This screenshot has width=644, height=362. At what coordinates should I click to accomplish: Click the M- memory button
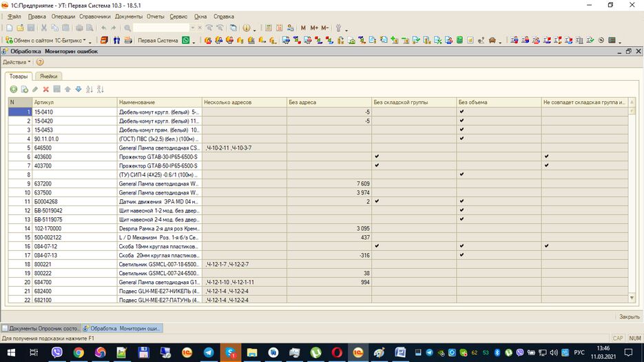click(325, 28)
